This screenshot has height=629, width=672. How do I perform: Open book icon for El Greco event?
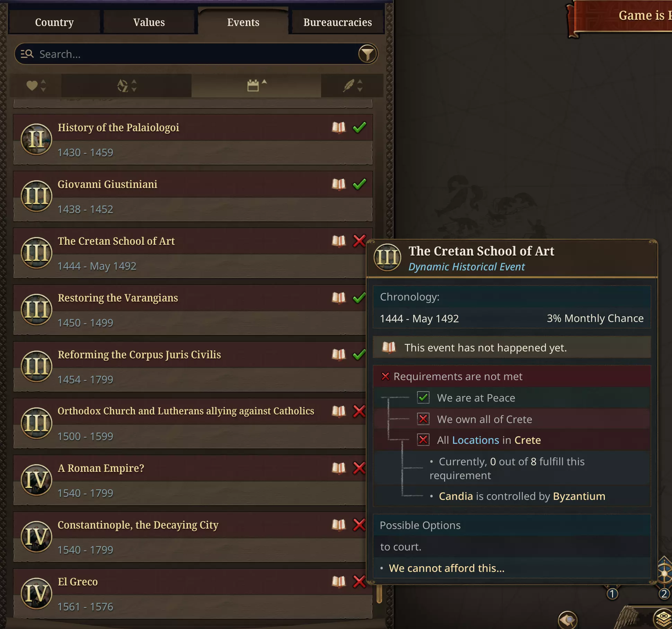tap(339, 582)
